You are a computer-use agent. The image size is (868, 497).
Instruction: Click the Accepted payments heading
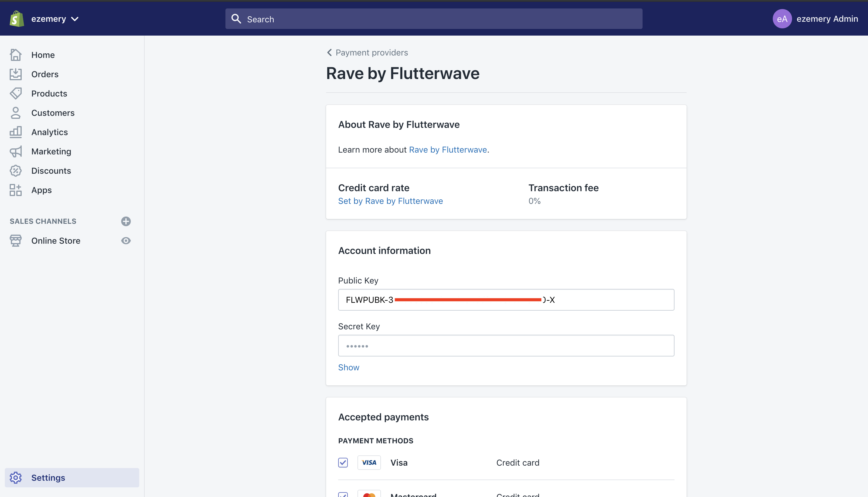coord(383,417)
